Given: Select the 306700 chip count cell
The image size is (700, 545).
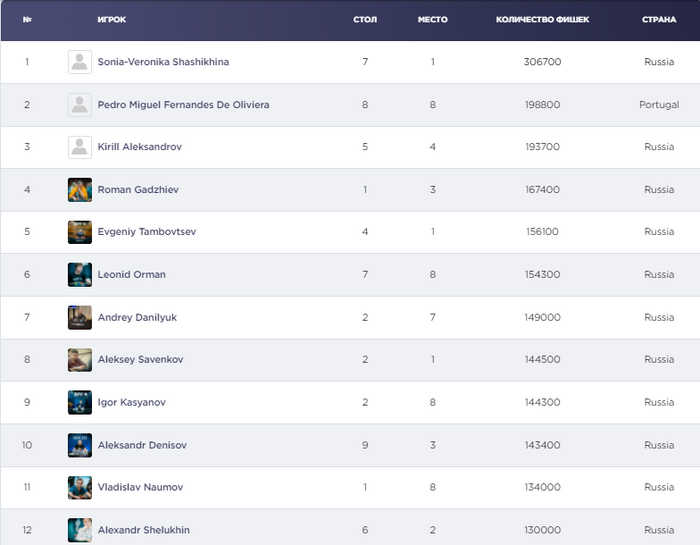Looking at the screenshot, I should click(x=542, y=62).
